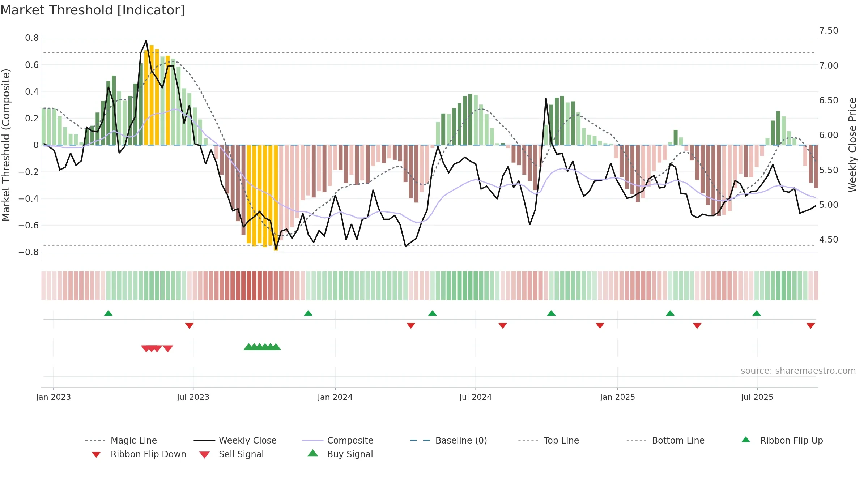Click the Jan 2024 x-axis label

335,397
